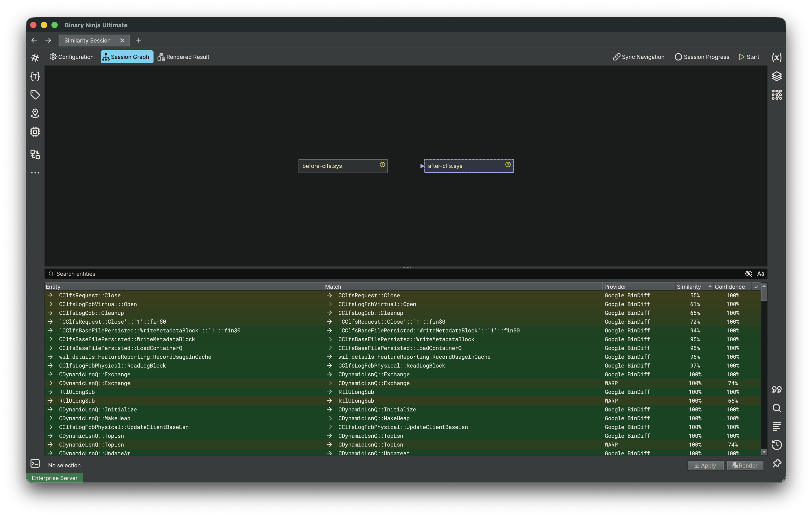Open the scripting console icon

click(x=35, y=463)
